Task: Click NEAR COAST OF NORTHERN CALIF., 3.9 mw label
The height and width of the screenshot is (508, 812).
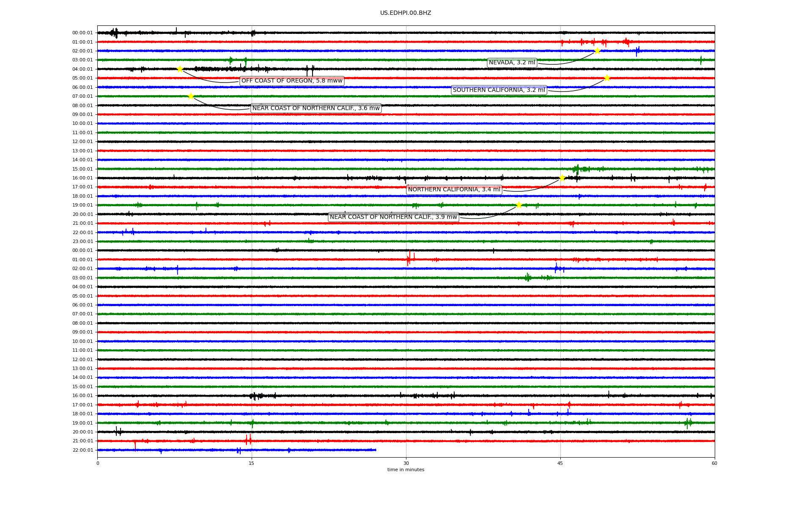Action: tap(393, 217)
